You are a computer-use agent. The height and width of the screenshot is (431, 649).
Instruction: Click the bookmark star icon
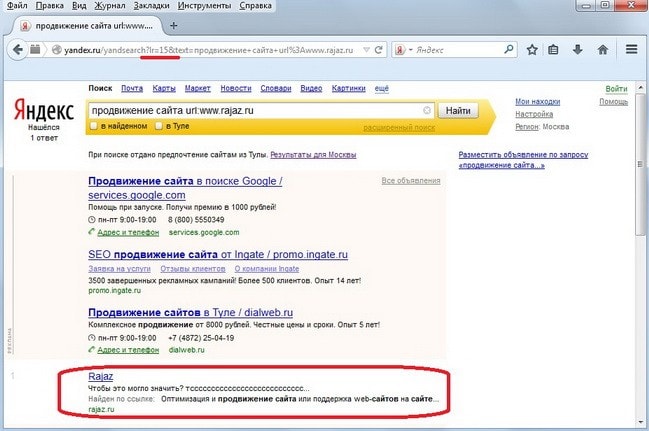531,48
